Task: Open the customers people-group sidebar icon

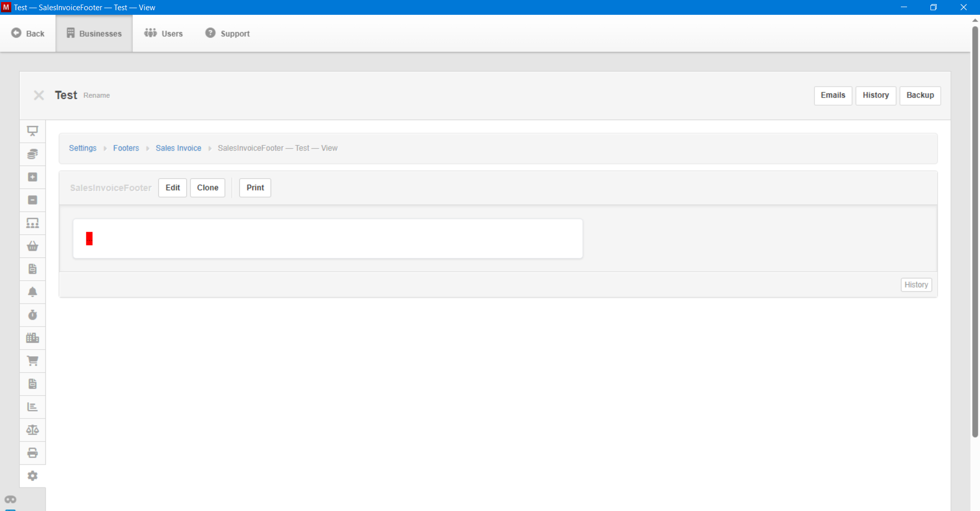Action: coord(33,223)
